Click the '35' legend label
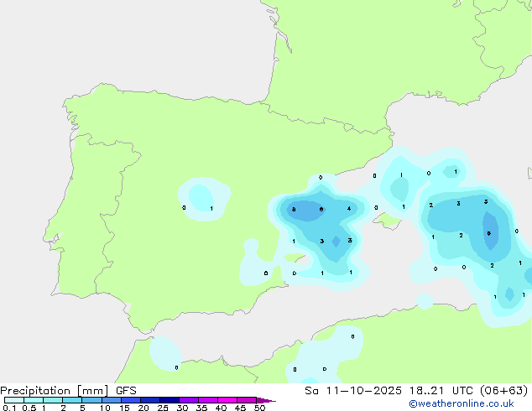Screen dimensions: 532x411 tap(201, 408)
